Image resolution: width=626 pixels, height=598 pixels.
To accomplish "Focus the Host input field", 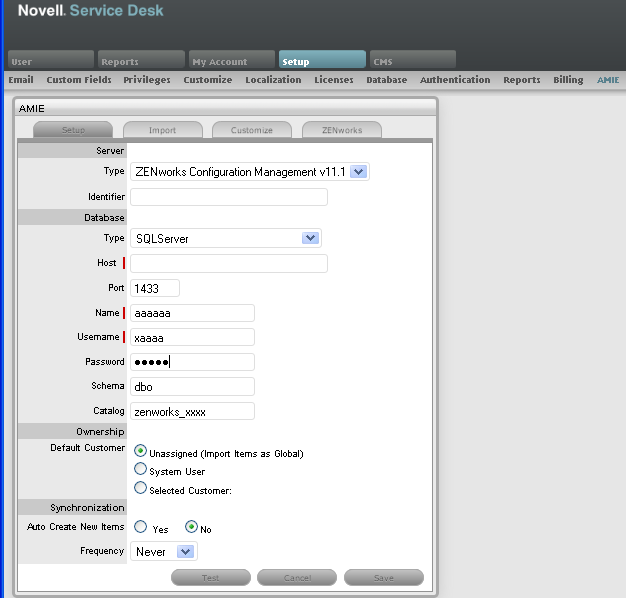I will click(x=229, y=263).
